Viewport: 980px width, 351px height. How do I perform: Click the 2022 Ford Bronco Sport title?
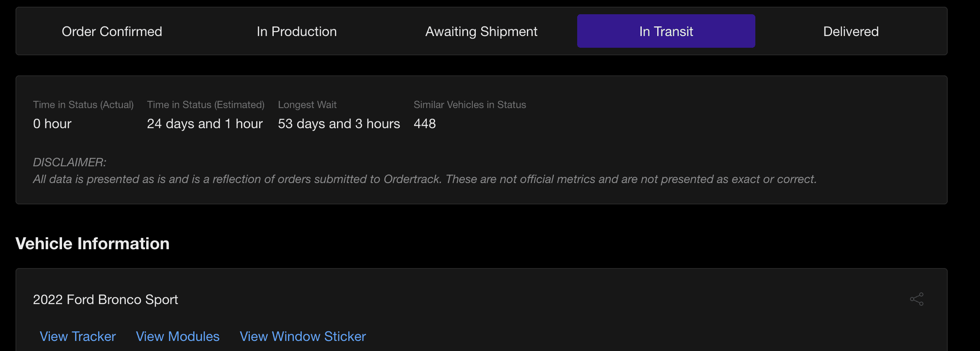click(106, 299)
